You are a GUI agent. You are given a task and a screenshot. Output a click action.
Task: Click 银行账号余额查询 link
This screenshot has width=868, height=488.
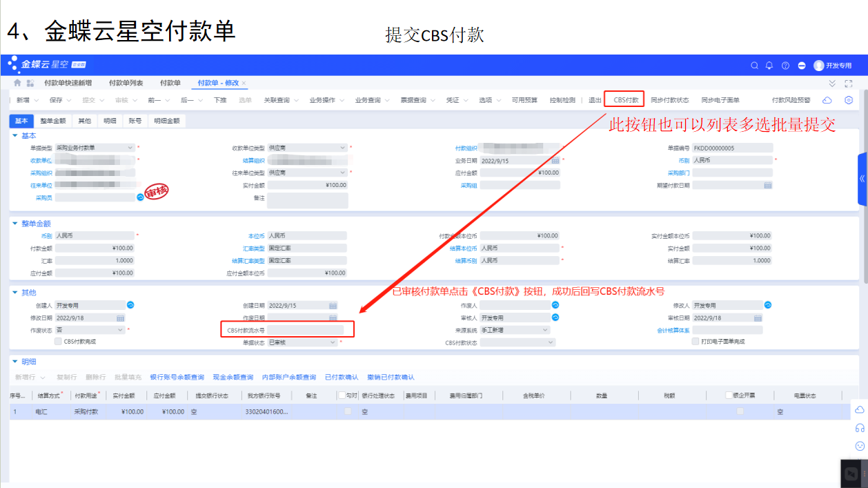point(177,378)
